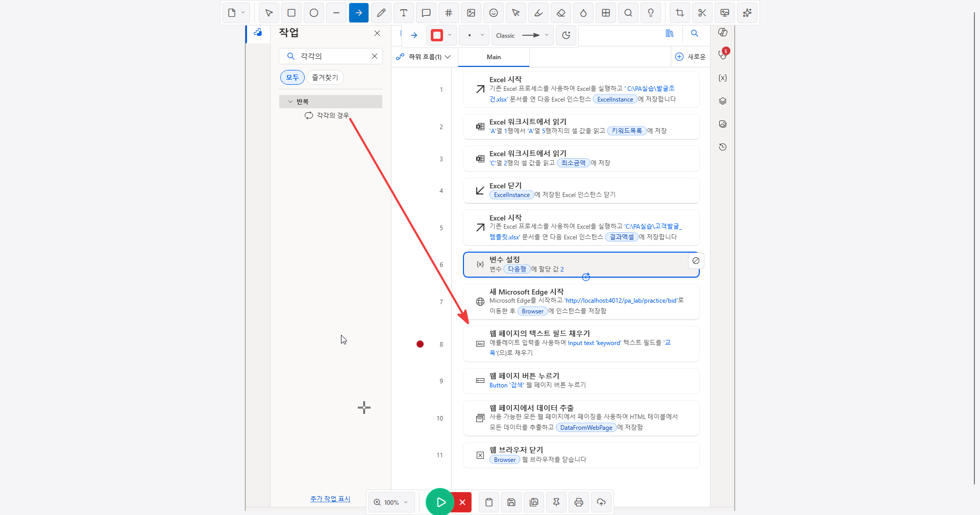Pick the red annotation color swatch
Viewport: 980px width, 515px height.
[437, 35]
